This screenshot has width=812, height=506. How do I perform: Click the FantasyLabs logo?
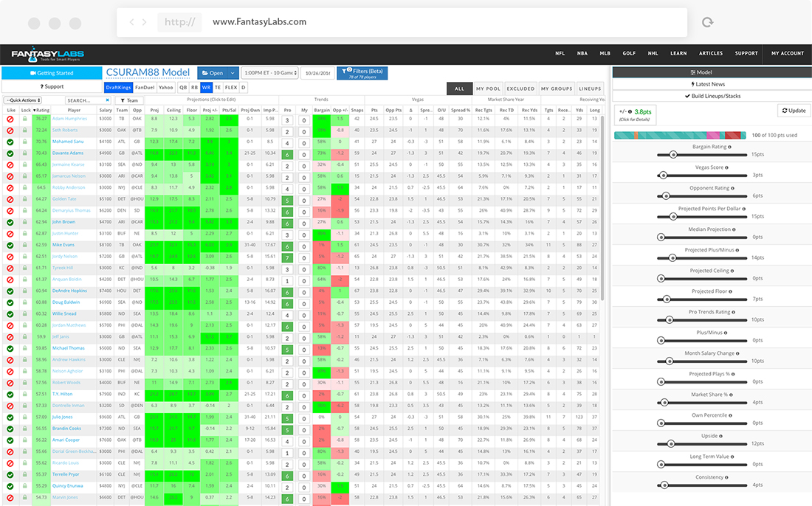tap(48, 54)
